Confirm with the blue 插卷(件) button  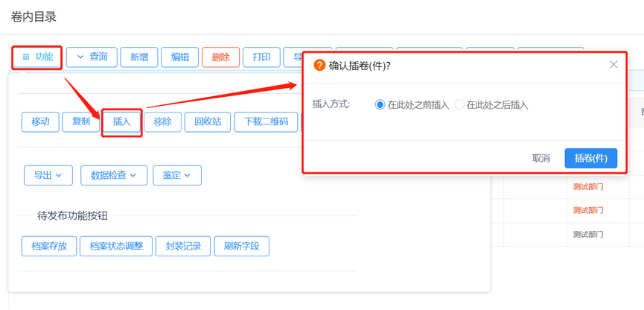[590, 158]
